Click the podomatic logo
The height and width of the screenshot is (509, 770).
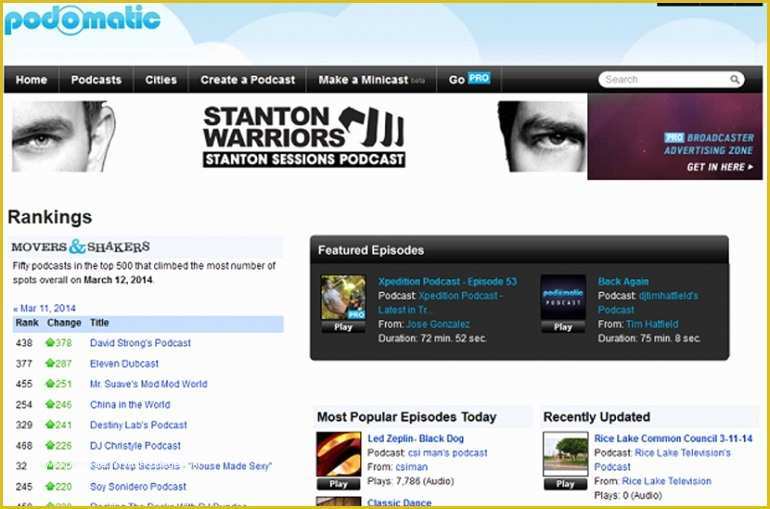click(82, 20)
